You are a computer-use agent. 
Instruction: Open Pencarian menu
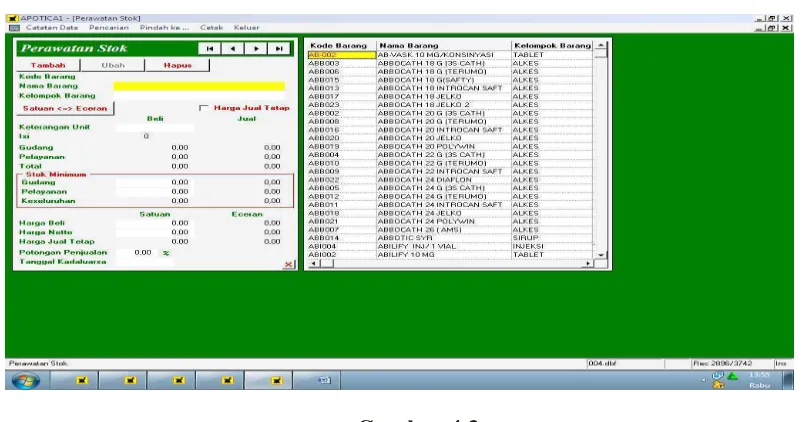pos(109,28)
